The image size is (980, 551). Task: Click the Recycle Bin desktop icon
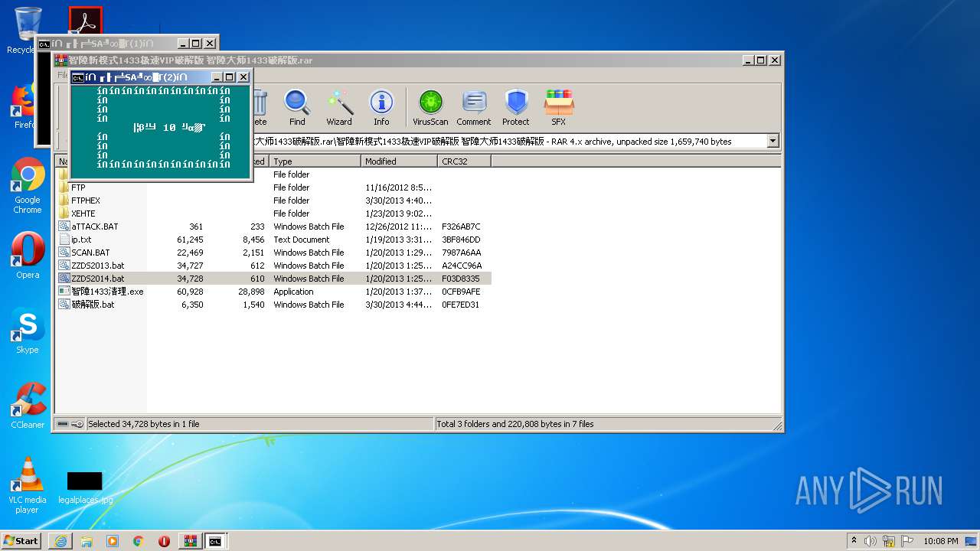[x=27, y=31]
